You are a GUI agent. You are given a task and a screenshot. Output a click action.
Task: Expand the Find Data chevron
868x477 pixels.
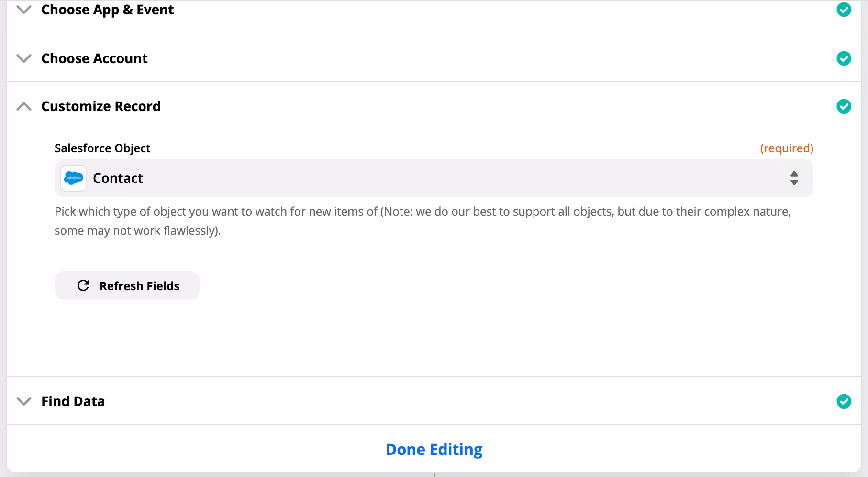[x=24, y=401]
